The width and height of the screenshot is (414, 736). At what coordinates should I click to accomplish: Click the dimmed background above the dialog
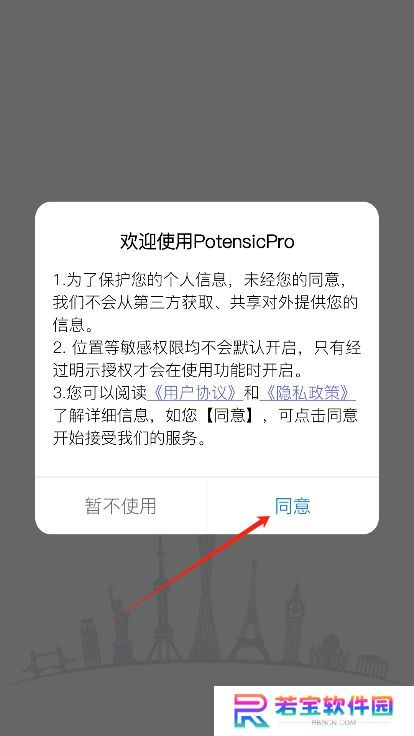coord(207,101)
